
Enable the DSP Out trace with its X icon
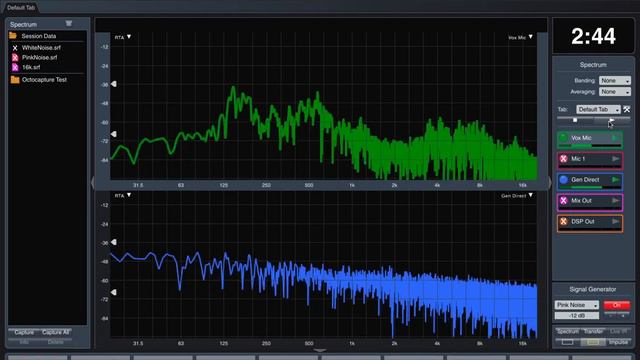click(564, 221)
